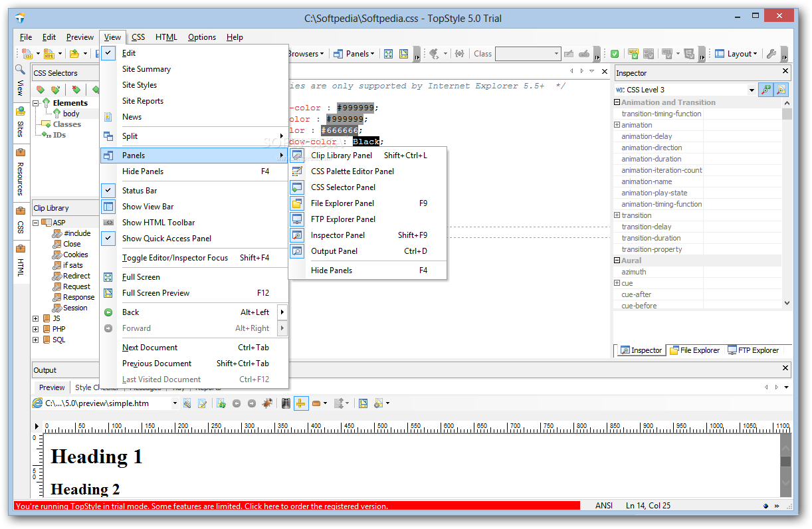Click the refresh preview icon with green arrows
The height and width of the screenshot is (529, 812).
[x=221, y=403]
